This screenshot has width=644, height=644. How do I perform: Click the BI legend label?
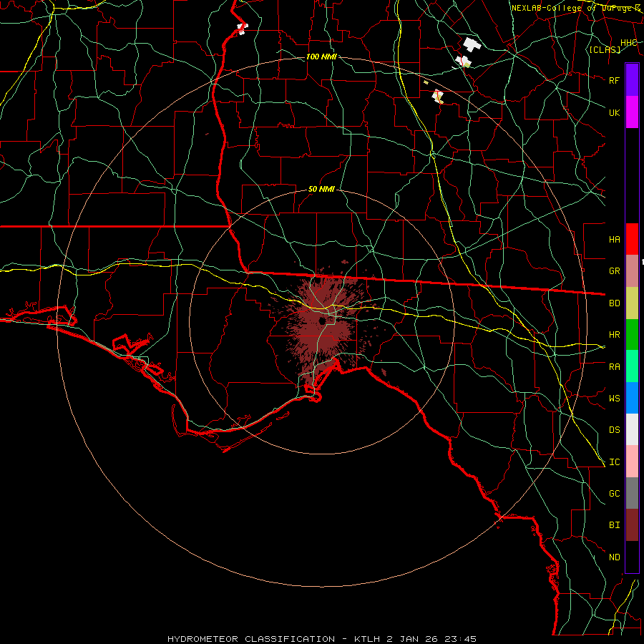click(614, 525)
